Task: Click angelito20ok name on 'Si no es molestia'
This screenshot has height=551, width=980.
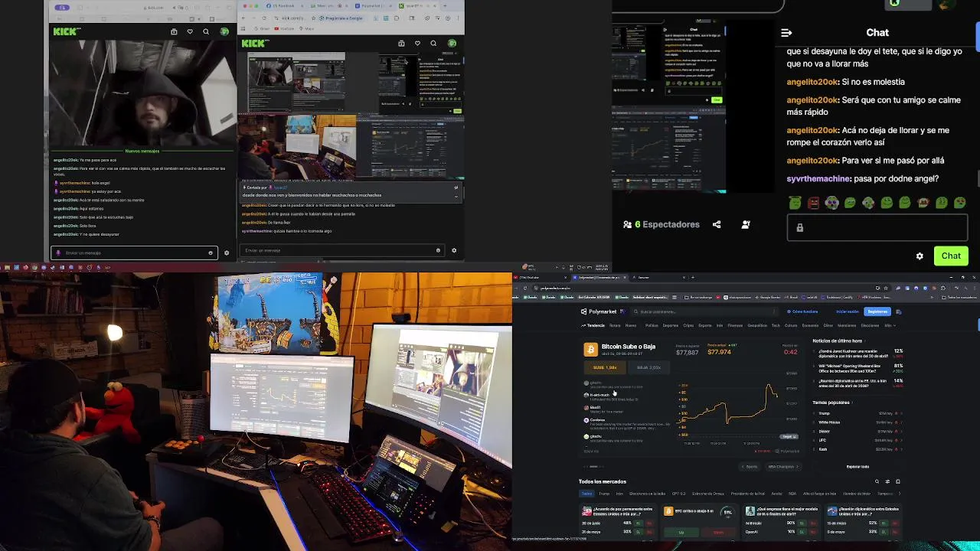Action: 812,82
